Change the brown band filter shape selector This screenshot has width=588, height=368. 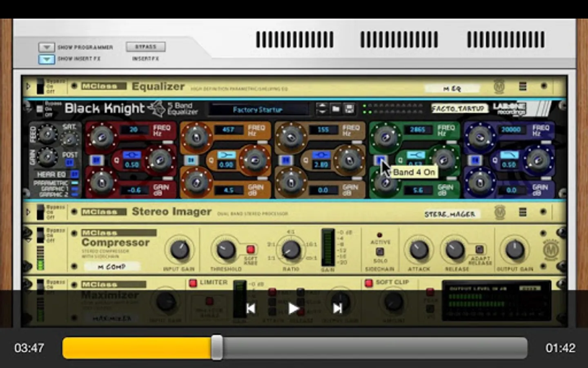(321, 155)
